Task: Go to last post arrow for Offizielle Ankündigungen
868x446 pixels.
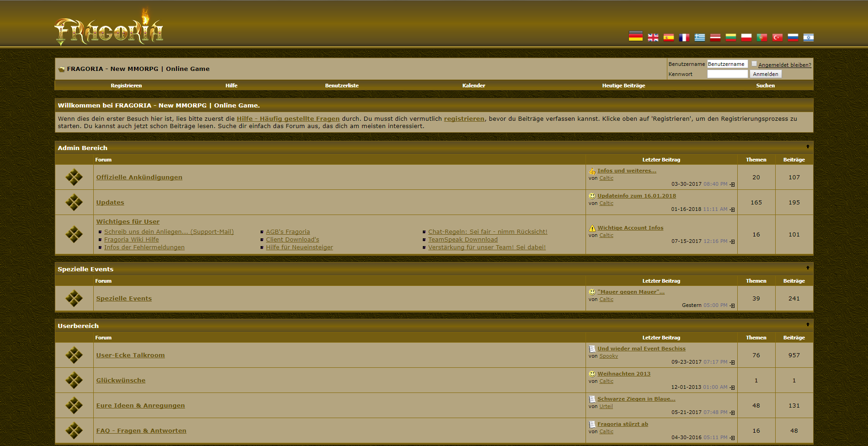Action: tap(732, 184)
